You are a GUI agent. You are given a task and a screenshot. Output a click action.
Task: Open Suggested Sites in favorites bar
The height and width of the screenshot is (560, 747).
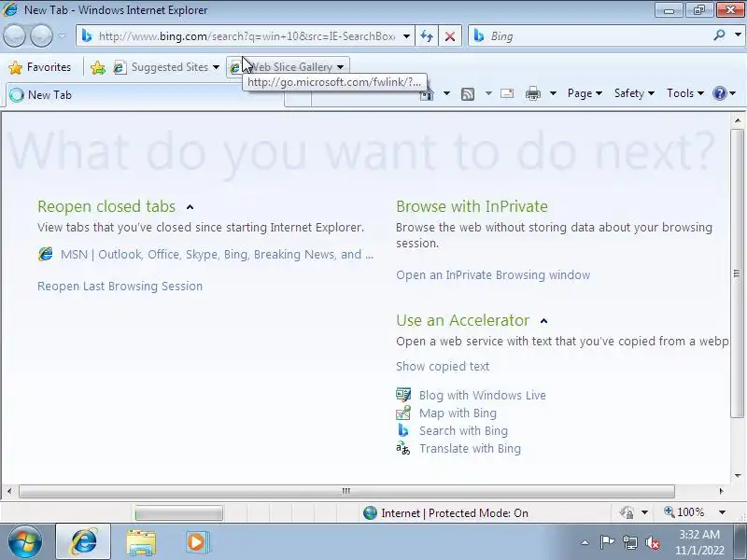click(x=166, y=67)
